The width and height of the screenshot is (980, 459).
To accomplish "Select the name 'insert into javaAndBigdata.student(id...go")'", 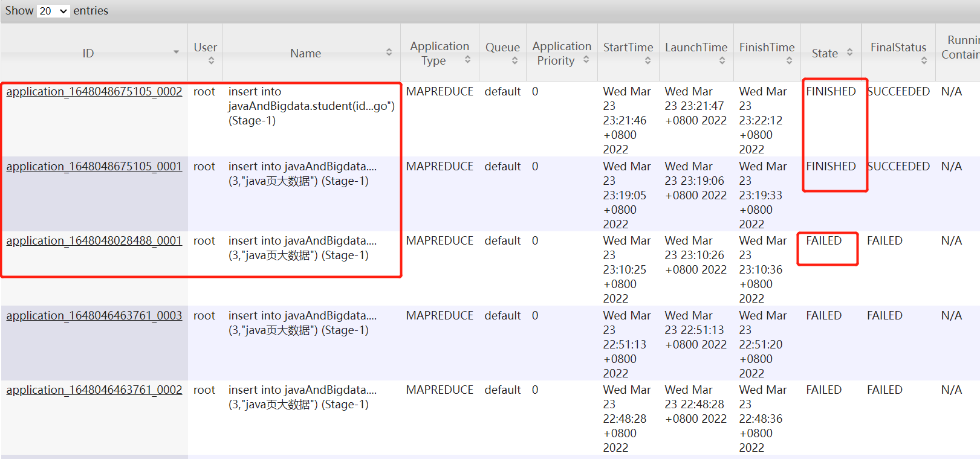I will click(x=311, y=106).
